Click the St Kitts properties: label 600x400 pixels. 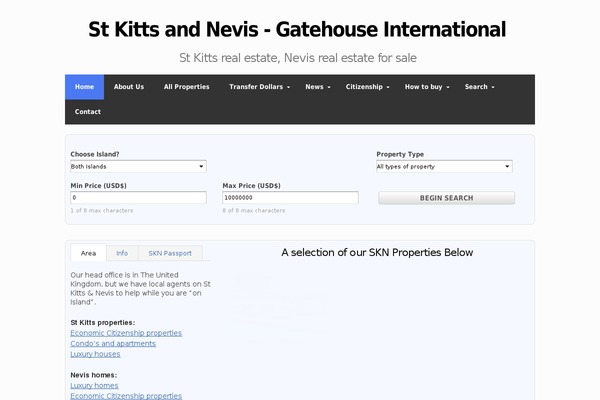pos(103,323)
